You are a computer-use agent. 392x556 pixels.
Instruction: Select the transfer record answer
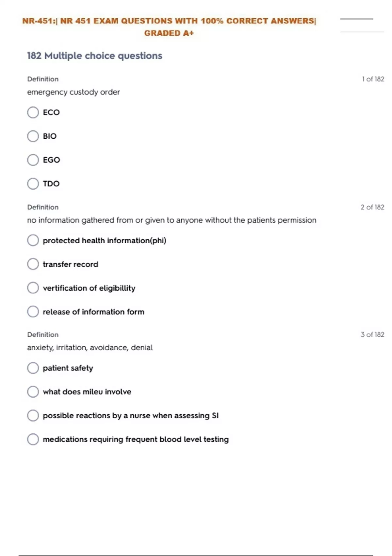tap(33, 264)
